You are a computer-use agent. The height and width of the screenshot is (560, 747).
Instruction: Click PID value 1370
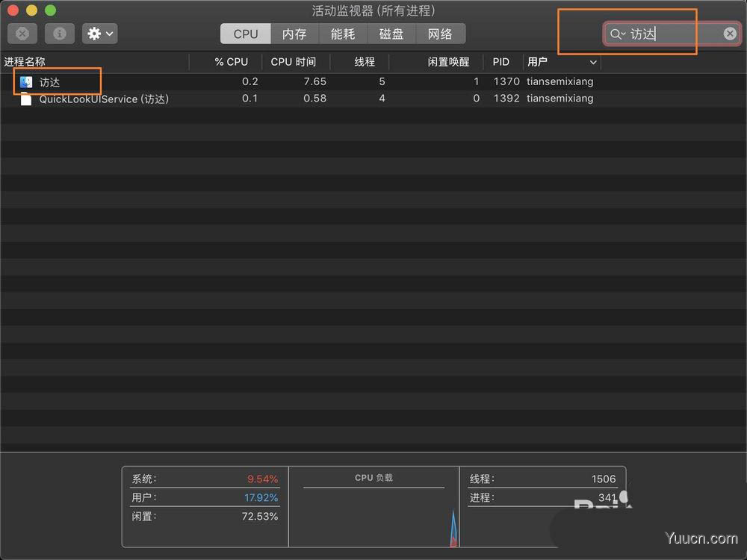(506, 81)
